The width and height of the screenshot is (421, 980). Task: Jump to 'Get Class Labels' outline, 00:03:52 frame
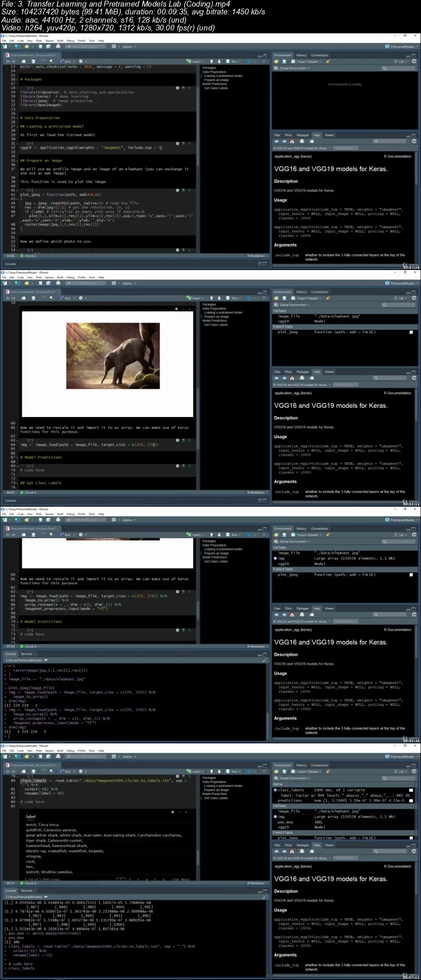216,325
